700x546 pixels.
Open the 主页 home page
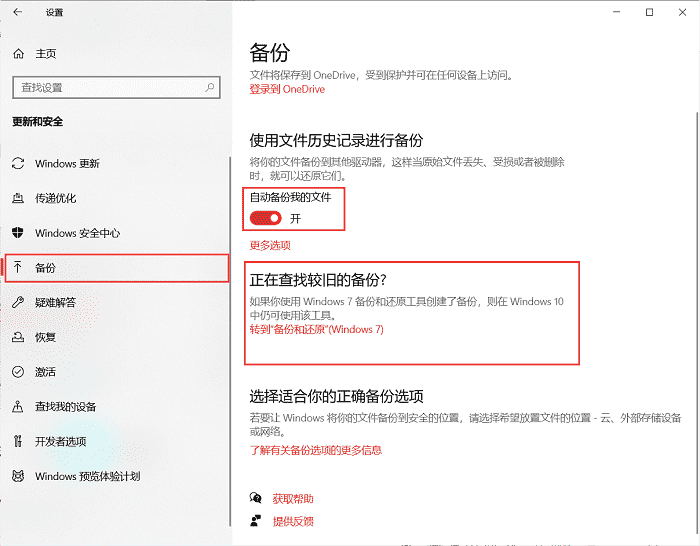click(46, 54)
